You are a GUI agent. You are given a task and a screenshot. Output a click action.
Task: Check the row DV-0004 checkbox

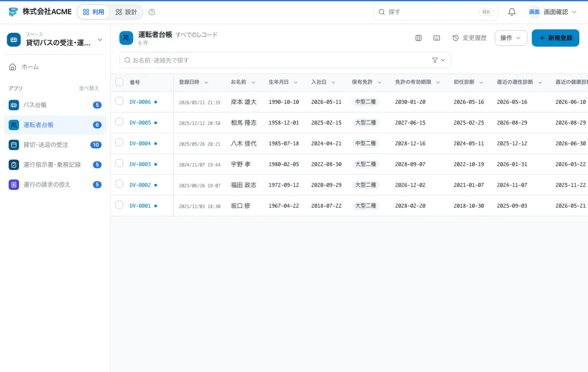click(119, 142)
